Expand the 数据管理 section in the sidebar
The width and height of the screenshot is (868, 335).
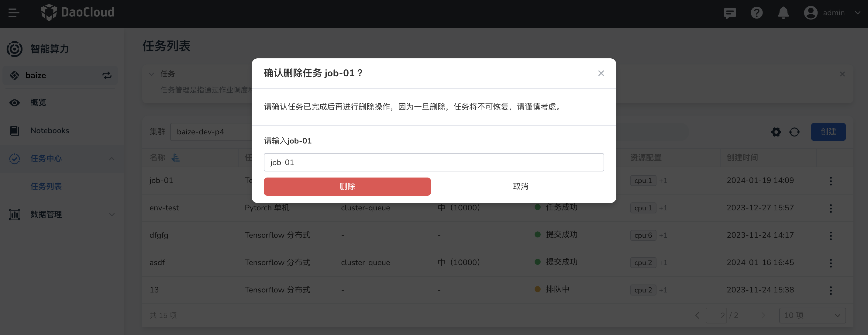(112, 214)
